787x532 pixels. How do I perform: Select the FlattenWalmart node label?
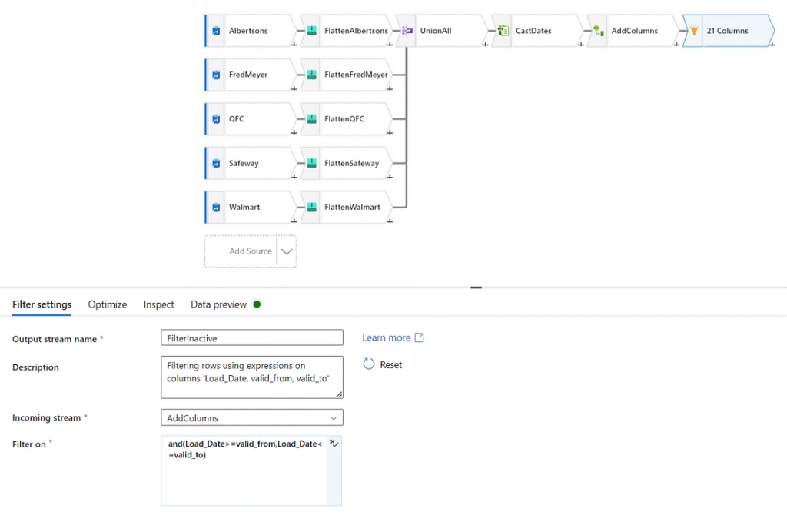352,208
